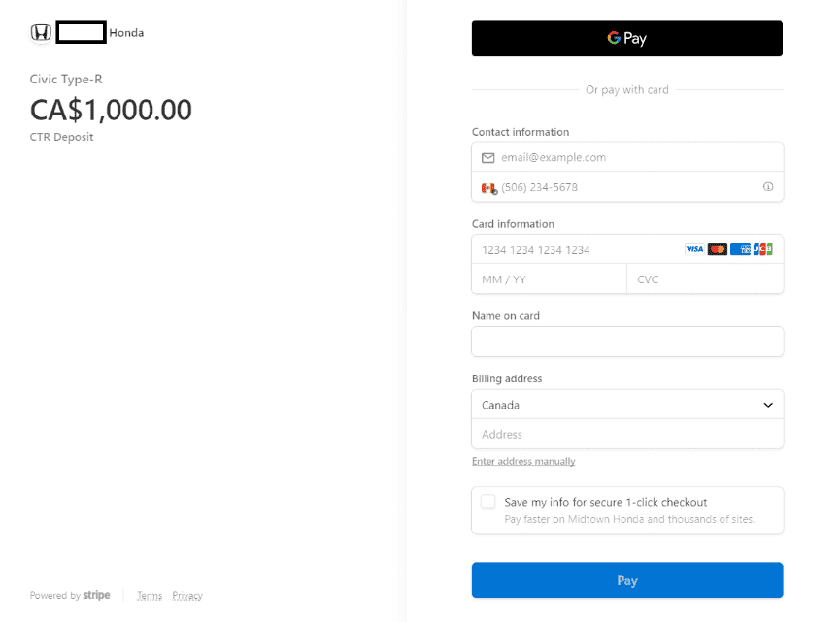840x622 pixels.
Task: Expand the Canada country dropdown
Action: 627,405
